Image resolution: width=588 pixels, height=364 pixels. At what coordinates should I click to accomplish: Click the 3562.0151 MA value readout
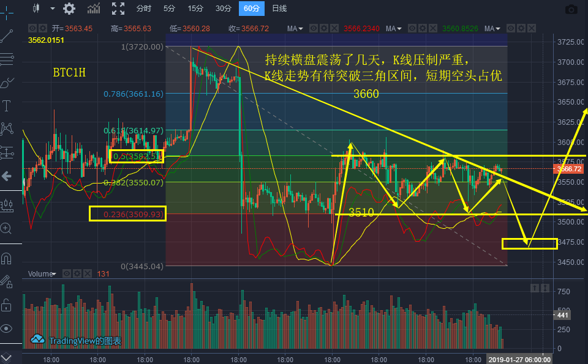point(46,40)
